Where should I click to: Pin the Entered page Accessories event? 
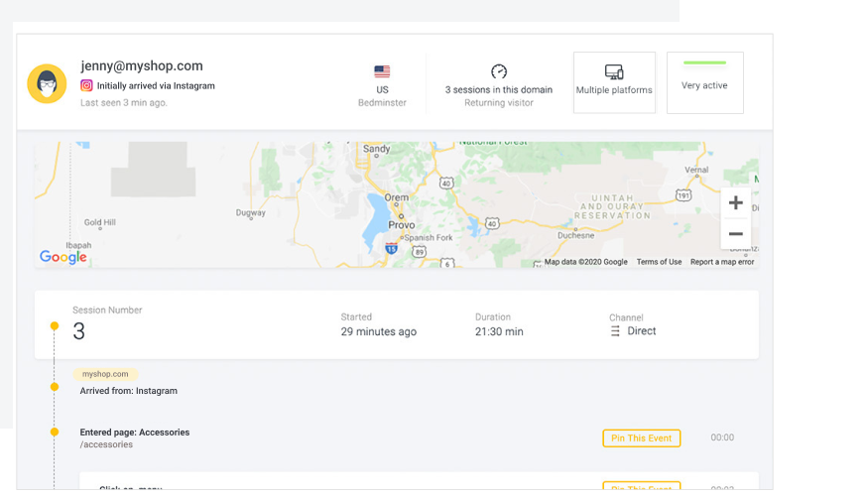click(x=642, y=438)
